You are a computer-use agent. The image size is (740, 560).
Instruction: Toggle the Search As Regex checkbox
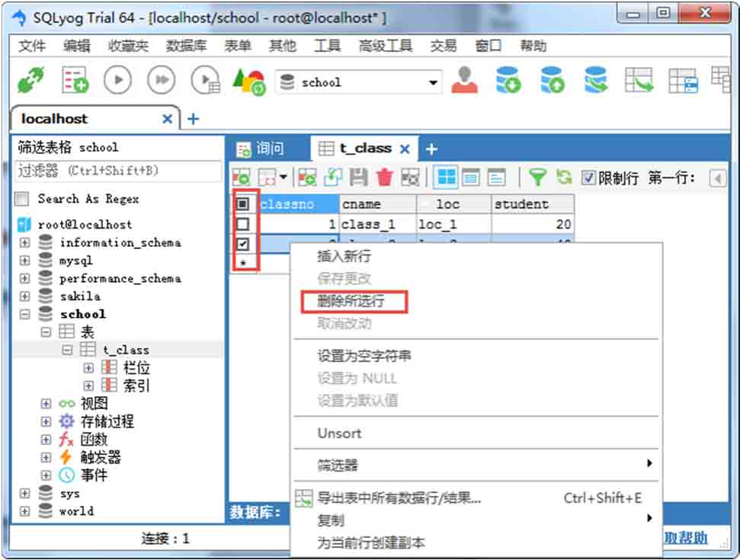pyautogui.click(x=21, y=199)
